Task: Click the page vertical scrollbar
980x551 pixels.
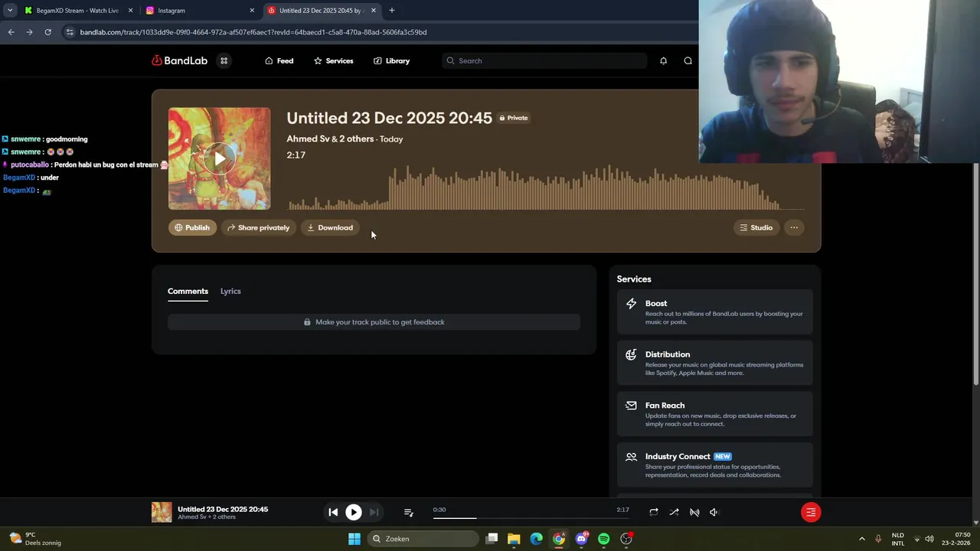Action: point(975,274)
